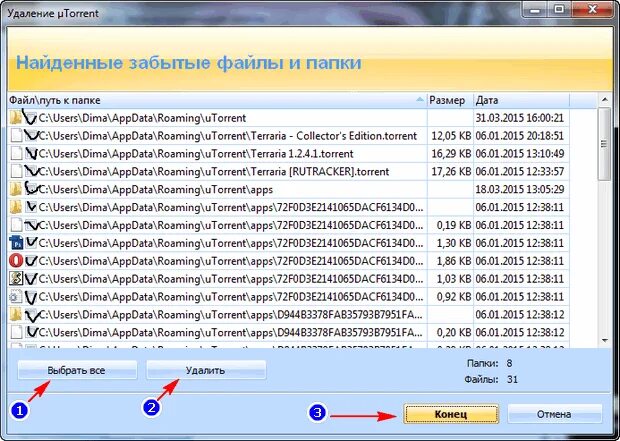Screen dimensions: 620x441
Task: Click Отмена button
Action: point(554,414)
